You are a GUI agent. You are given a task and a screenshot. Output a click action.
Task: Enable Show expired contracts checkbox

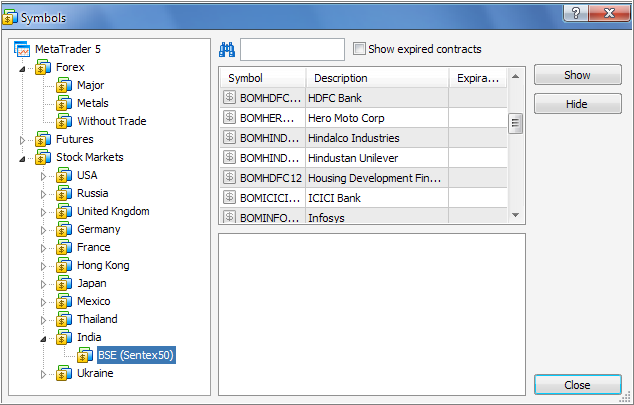pos(359,49)
